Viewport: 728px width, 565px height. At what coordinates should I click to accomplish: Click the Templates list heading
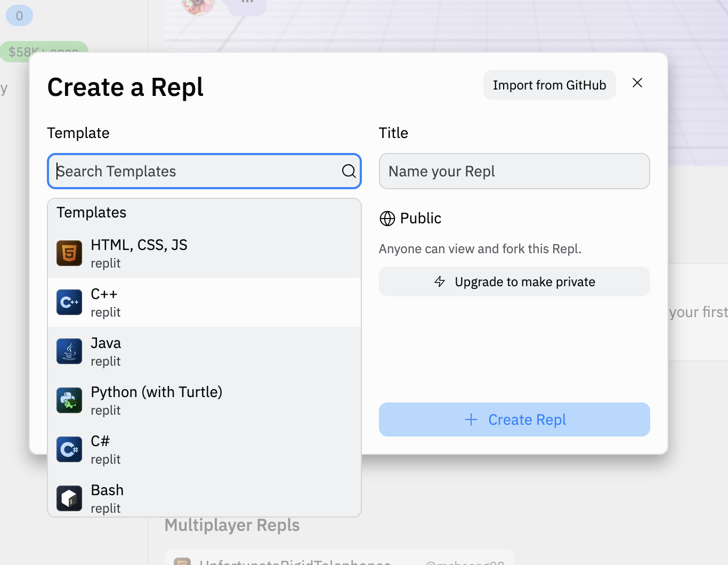[92, 212]
